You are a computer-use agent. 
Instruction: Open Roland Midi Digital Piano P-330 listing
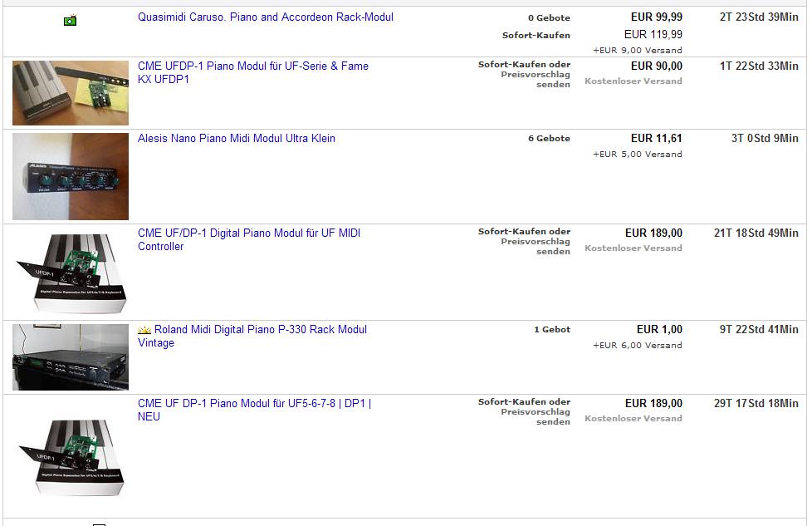252,336
